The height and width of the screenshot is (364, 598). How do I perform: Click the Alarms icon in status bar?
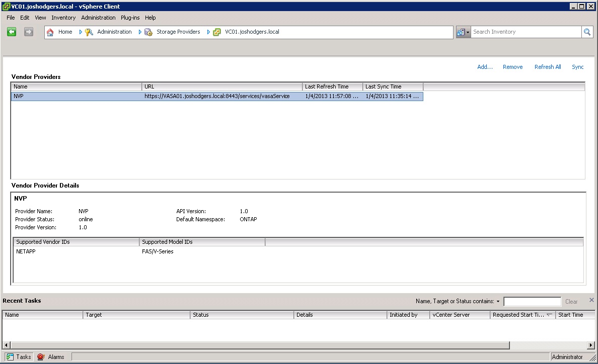[x=41, y=357]
